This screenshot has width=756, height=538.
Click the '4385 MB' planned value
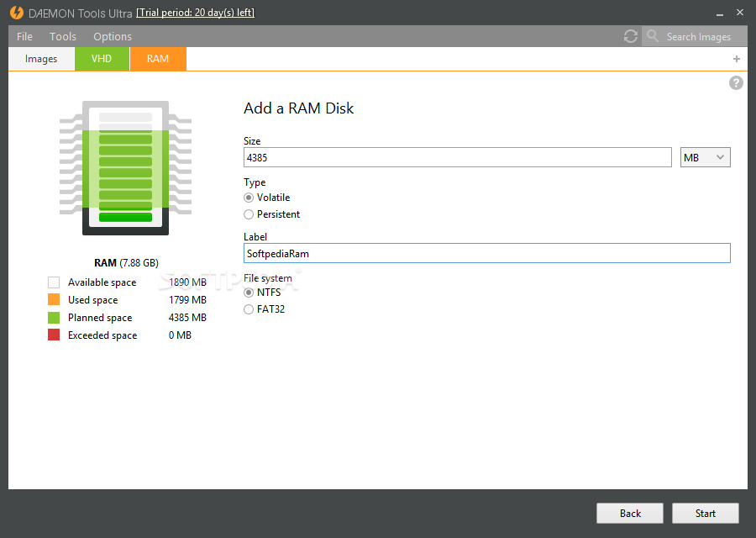point(187,318)
